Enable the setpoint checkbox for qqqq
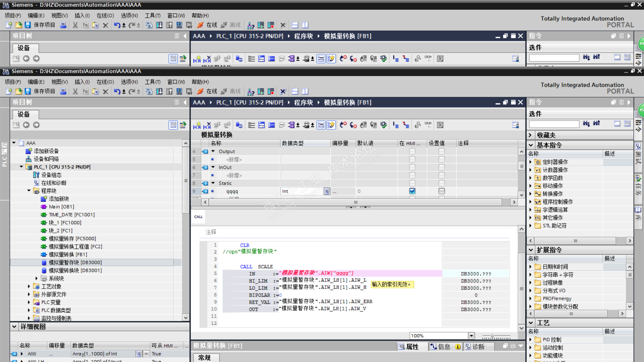Viewport: 644px width, 362px height. point(441,191)
